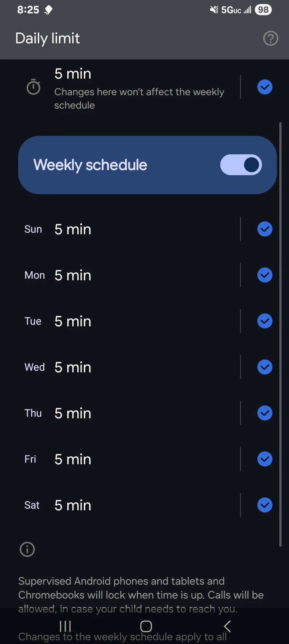Change Friday's 5 min limit
289x644 pixels.
73,459
